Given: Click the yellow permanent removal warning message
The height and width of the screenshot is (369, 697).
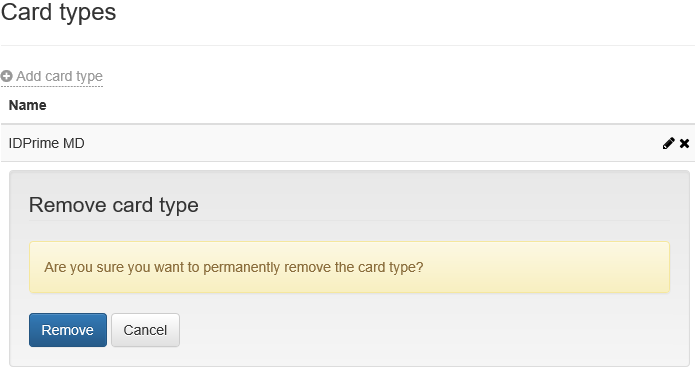Looking at the screenshot, I should click(349, 267).
